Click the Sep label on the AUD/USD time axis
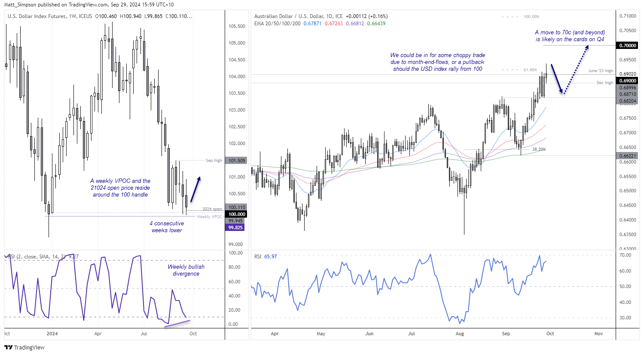 point(506,334)
